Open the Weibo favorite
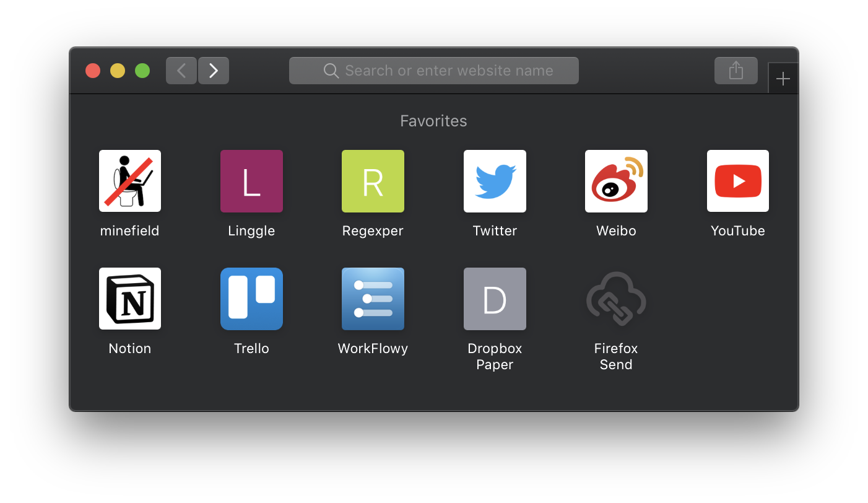Image resolution: width=868 pixels, height=503 pixels. click(616, 181)
